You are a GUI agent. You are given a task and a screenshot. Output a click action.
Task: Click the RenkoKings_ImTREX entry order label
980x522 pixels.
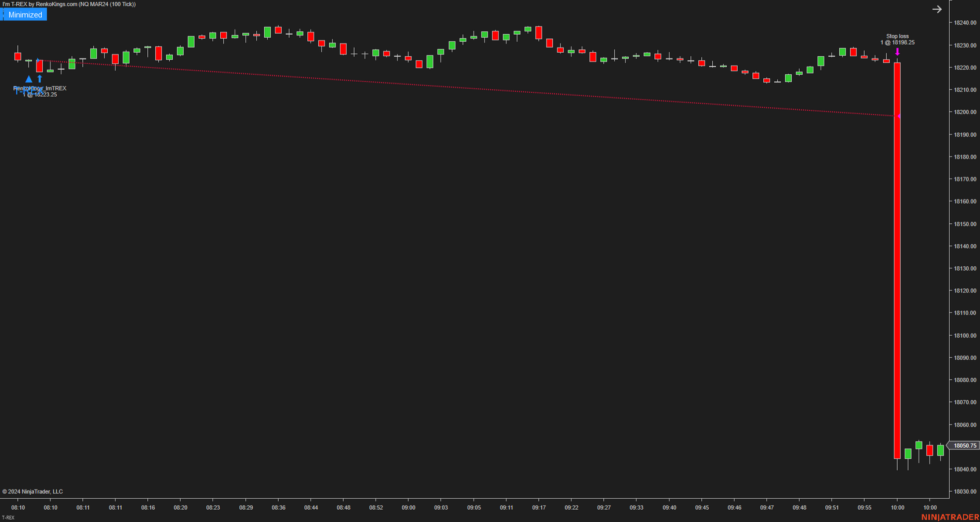[39, 89]
